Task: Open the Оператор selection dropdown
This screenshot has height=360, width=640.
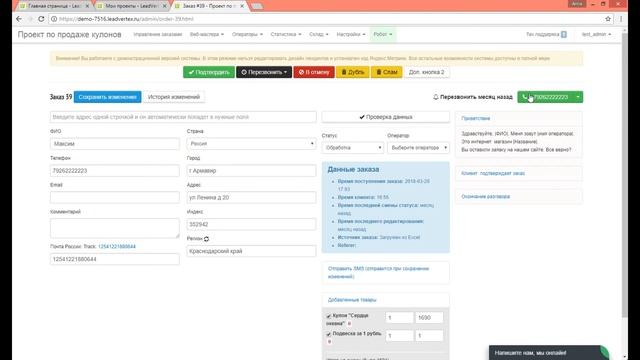Action: (x=418, y=147)
